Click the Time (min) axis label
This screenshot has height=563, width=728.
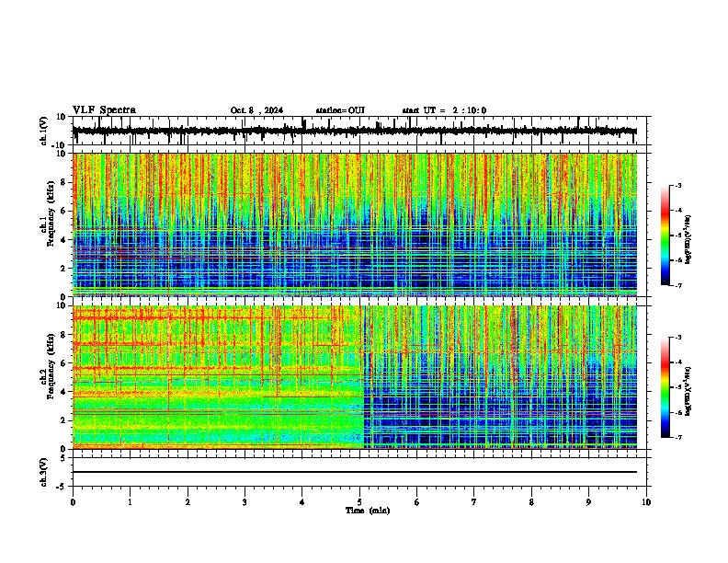coord(368,511)
